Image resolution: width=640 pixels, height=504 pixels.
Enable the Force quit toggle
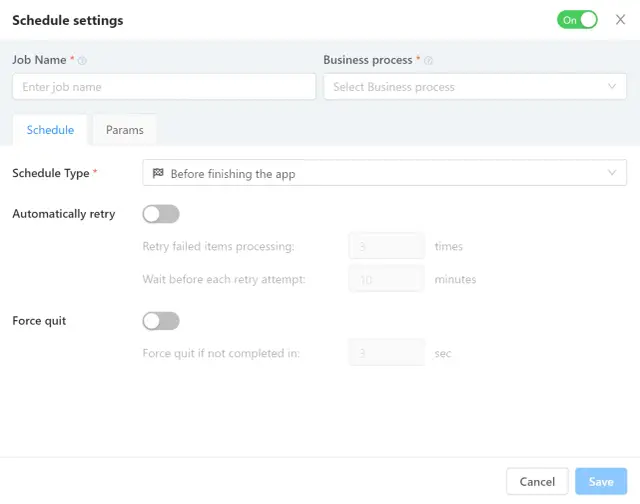pos(161,321)
